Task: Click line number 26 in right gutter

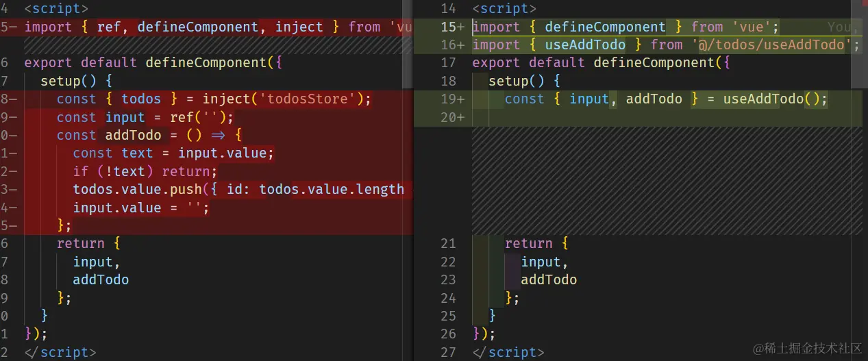Action: coord(449,334)
